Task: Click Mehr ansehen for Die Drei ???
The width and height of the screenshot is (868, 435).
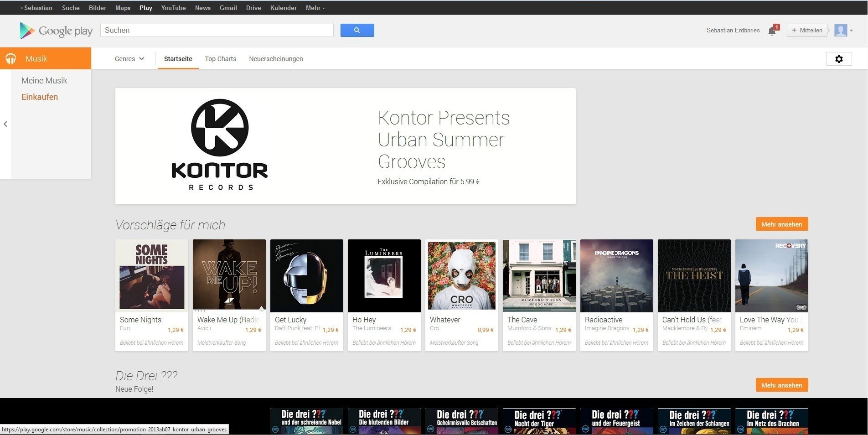Action: (x=781, y=385)
